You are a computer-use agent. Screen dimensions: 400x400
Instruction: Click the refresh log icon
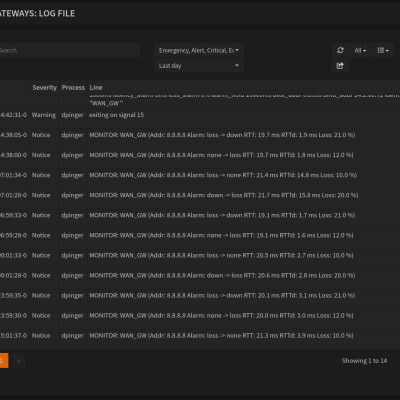pyautogui.click(x=340, y=50)
